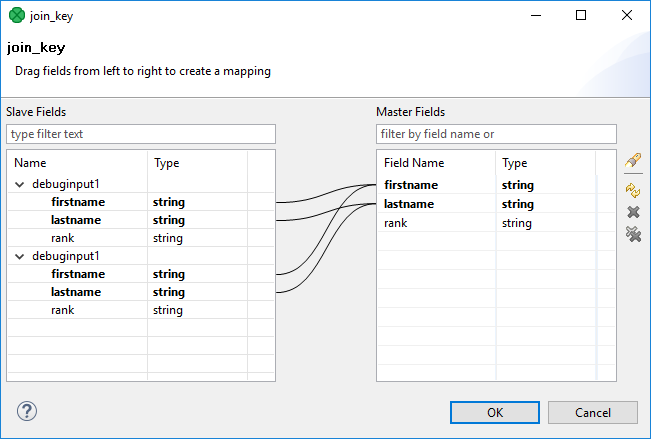The height and width of the screenshot is (439, 651).
Task: Click the green join_key icon in title bar
Action: click(x=16, y=16)
